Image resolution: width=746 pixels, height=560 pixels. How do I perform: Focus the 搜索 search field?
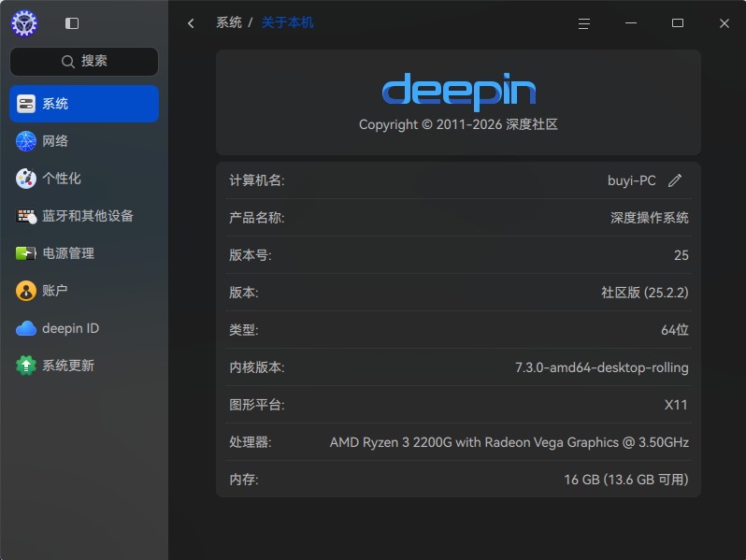click(x=84, y=62)
